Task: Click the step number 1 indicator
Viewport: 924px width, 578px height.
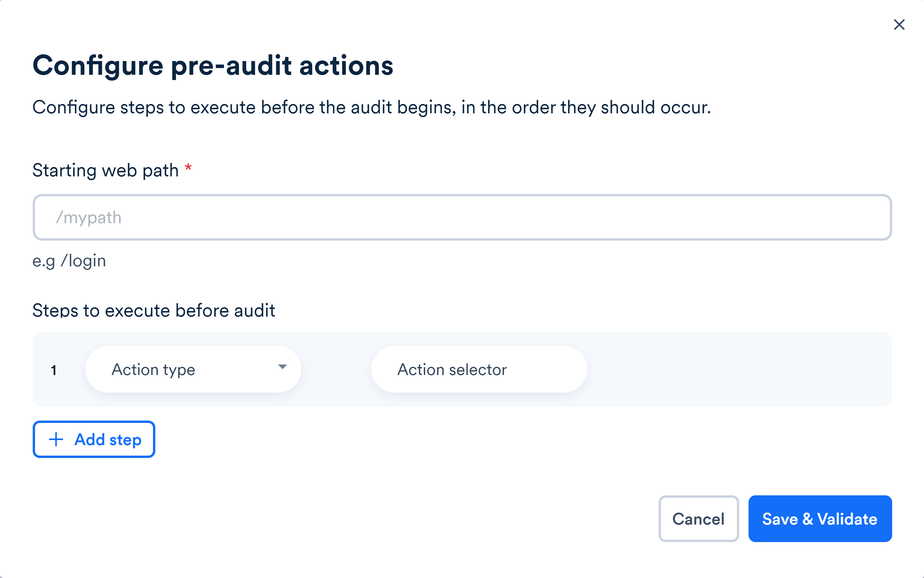Action: 54,369
